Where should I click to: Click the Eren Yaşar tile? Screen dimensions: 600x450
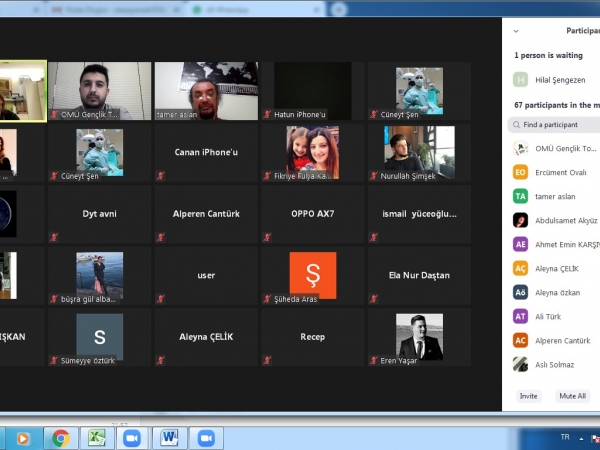click(419, 337)
